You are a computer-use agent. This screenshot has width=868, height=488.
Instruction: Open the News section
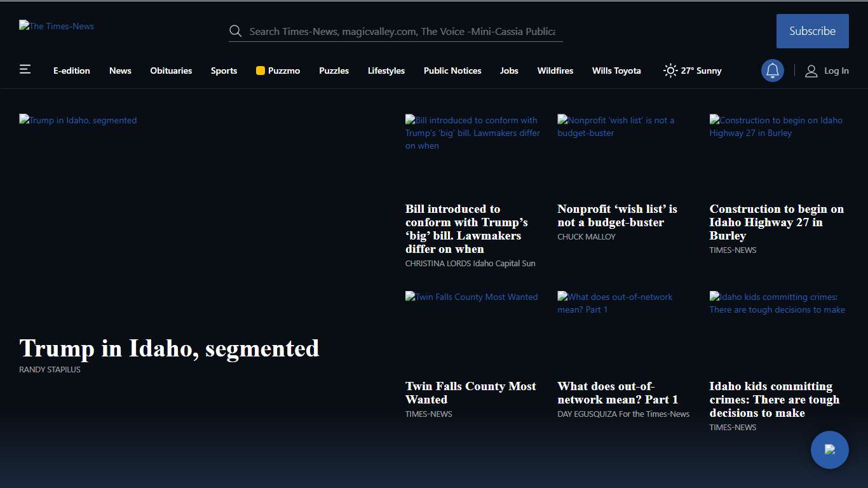pos(120,71)
